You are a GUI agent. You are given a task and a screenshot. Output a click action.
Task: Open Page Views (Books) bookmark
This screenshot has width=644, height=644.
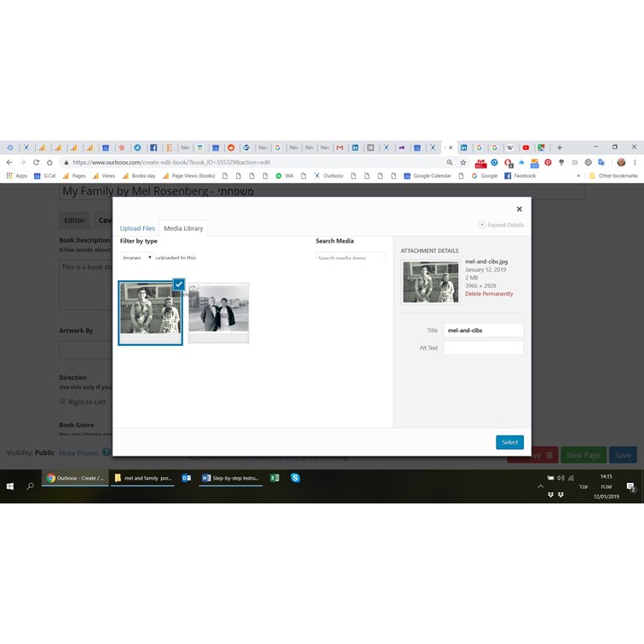[189, 175]
